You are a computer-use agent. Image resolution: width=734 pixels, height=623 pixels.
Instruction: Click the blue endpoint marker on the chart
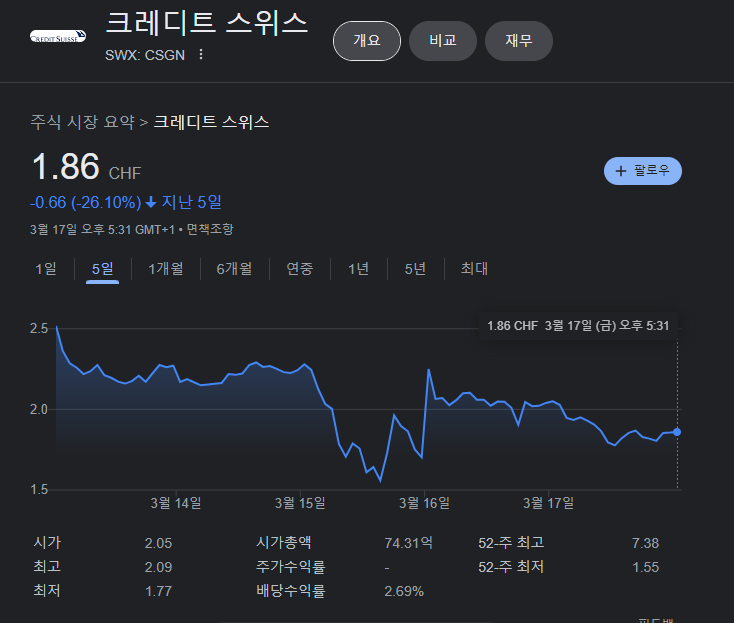(x=677, y=432)
